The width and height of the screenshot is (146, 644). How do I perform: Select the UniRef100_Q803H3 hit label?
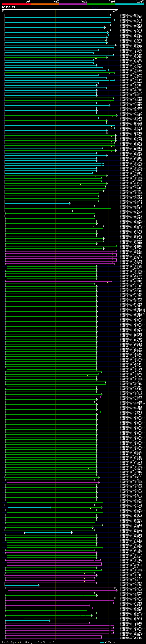tap(131, 273)
